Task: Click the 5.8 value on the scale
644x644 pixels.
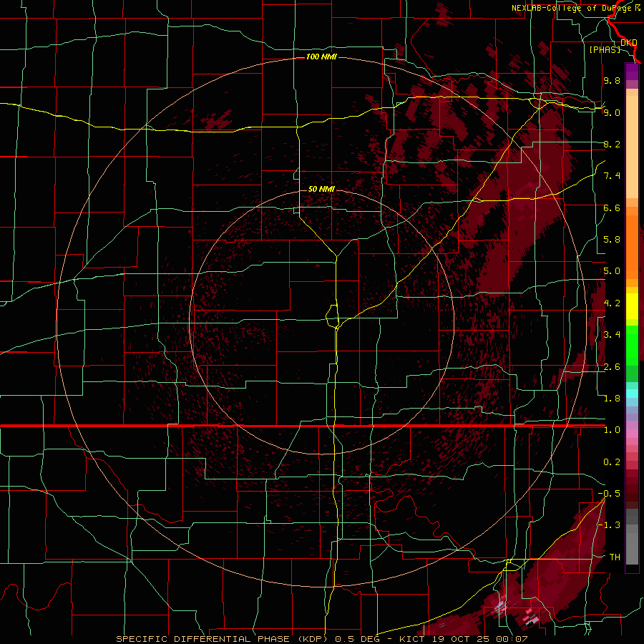Action: point(612,240)
